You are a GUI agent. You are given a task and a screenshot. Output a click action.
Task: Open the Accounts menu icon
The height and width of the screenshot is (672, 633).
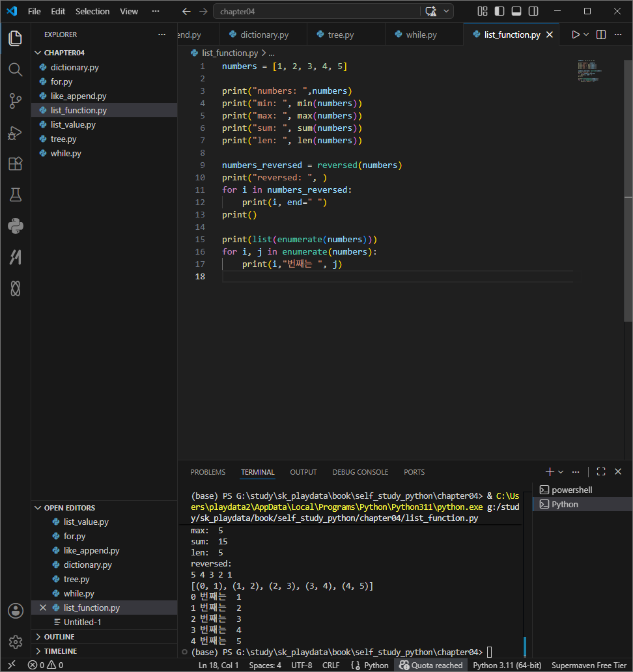[x=16, y=611]
